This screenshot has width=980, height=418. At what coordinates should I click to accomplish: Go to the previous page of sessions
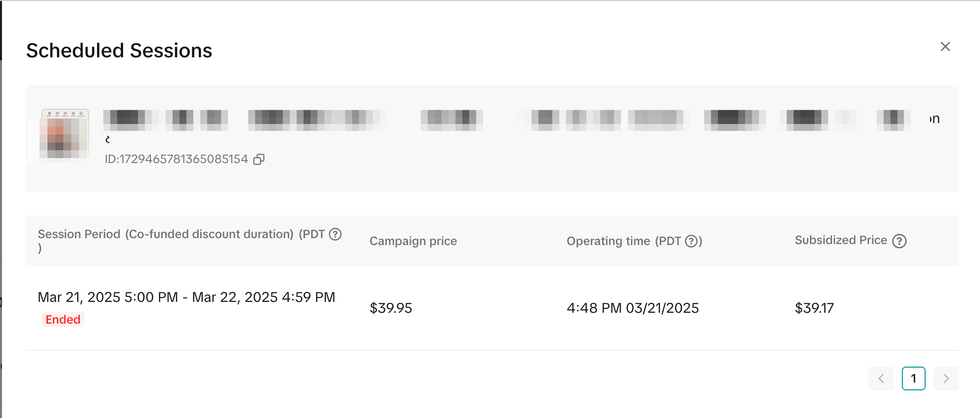tap(881, 378)
